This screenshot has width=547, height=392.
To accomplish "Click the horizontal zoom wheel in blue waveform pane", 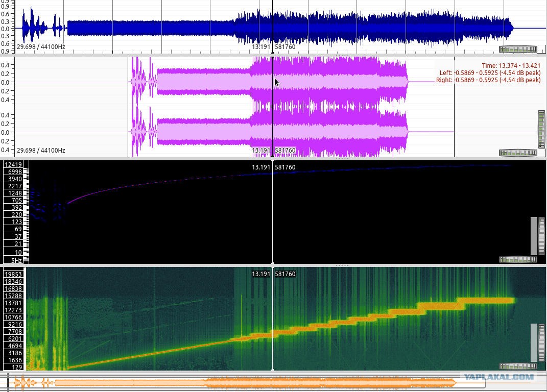I will (518, 49).
